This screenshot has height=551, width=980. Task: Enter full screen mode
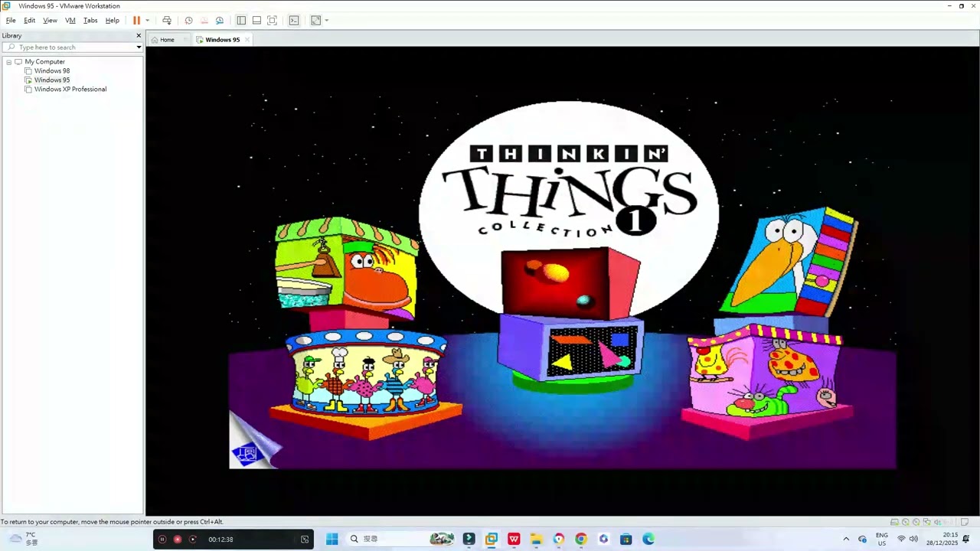point(272,21)
